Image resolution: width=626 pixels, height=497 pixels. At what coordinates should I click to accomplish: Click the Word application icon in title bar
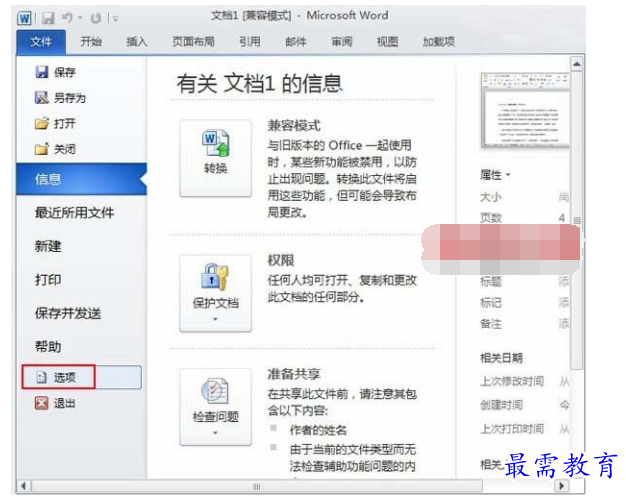tap(24, 18)
